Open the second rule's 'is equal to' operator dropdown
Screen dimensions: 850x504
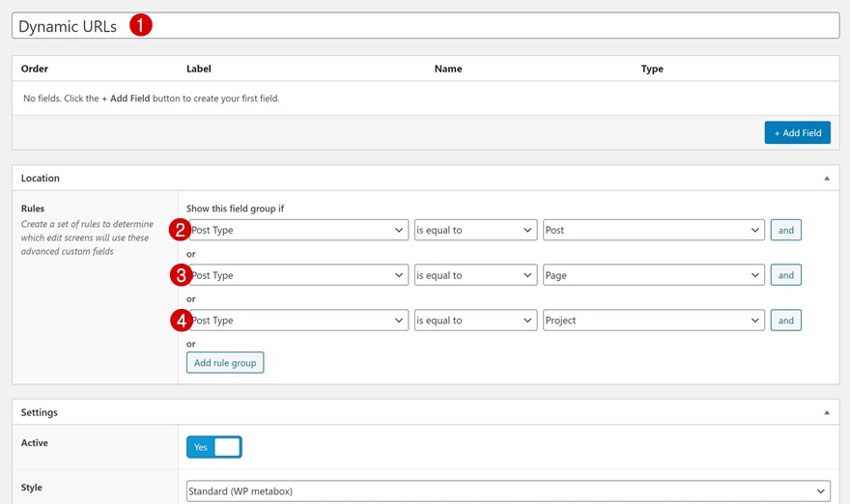pos(475,275)
